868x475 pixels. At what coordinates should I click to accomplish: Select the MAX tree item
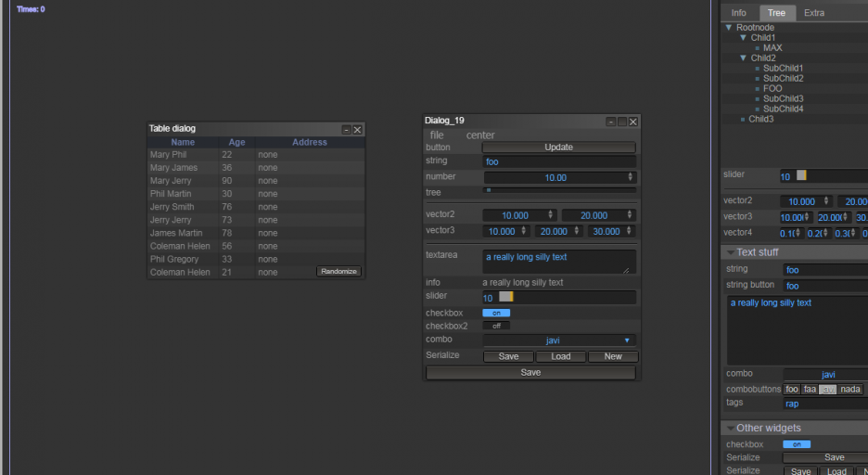(x=772, y=48)
